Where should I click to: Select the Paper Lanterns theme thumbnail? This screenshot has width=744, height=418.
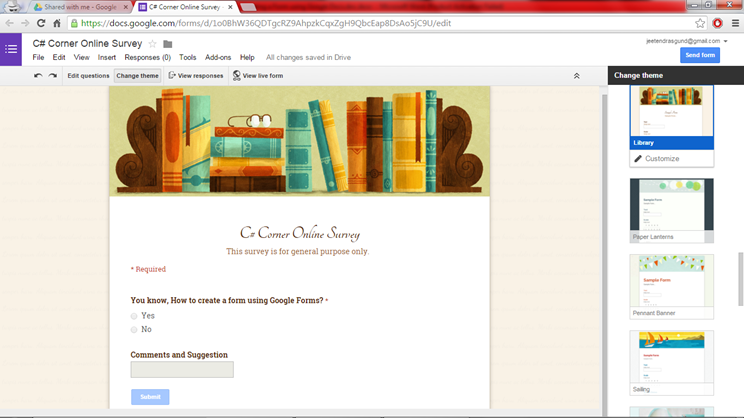[671, 211]
